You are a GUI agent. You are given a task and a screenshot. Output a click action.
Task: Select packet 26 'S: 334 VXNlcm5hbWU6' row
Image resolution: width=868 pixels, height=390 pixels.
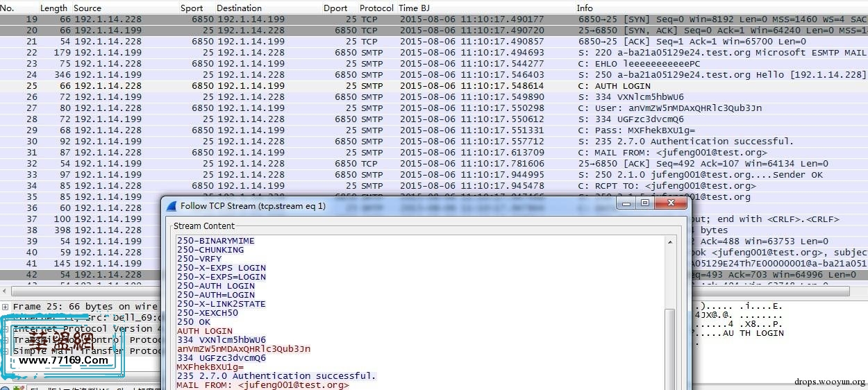(x=434, y=97)
